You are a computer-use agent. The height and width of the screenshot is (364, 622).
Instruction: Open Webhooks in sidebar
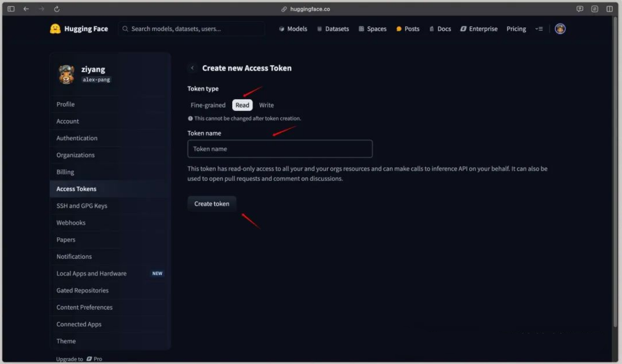110,223
